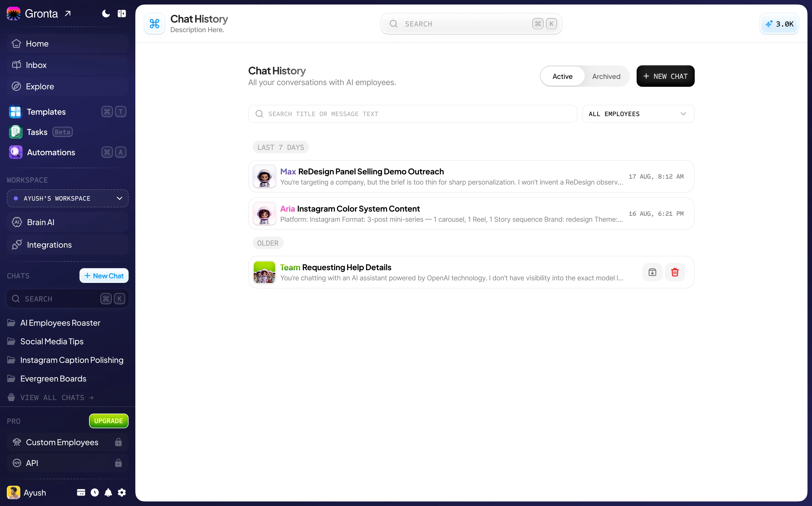Go to Home
Viewport: 812px width, 506px height.
click(x=68, y=43)
